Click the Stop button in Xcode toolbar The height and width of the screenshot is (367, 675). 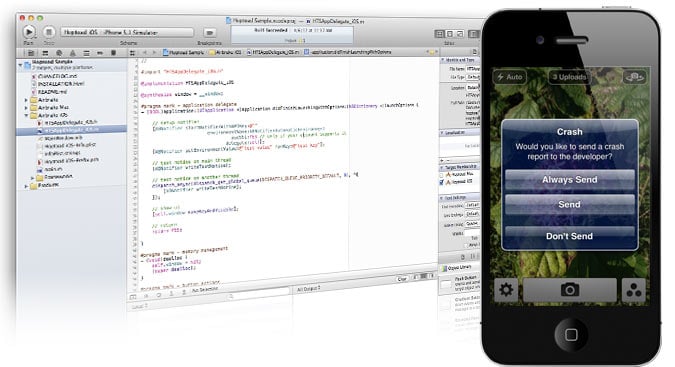(x=49, y=32)
